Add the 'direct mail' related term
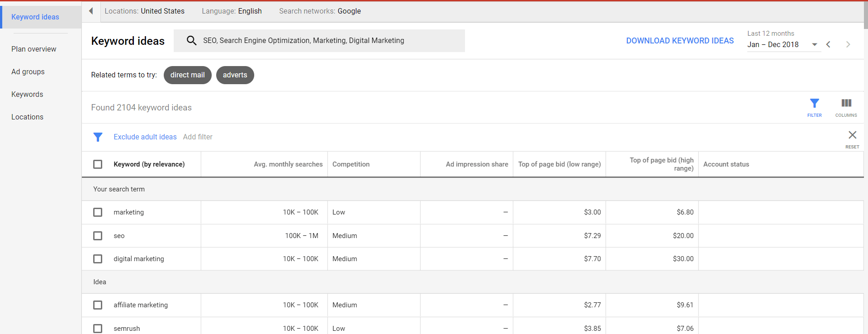This screenshot has height=334, width=868. pyautogui.click(x=187, y=75)
